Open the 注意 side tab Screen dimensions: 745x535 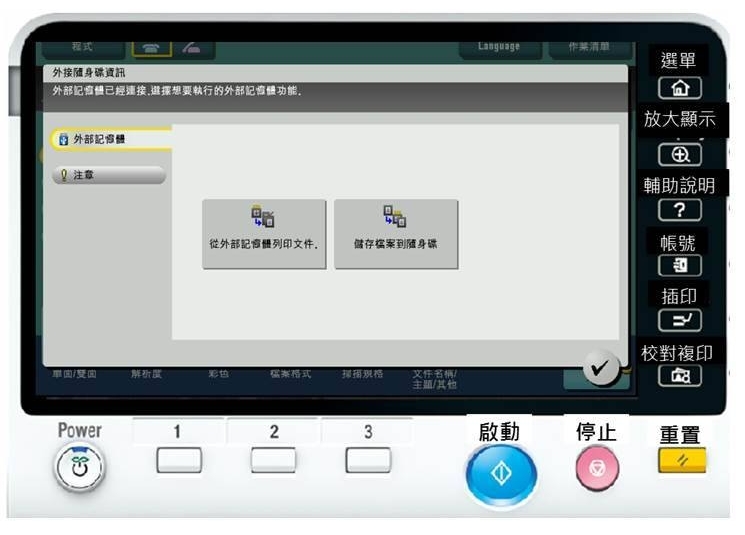tap(108, 175)
